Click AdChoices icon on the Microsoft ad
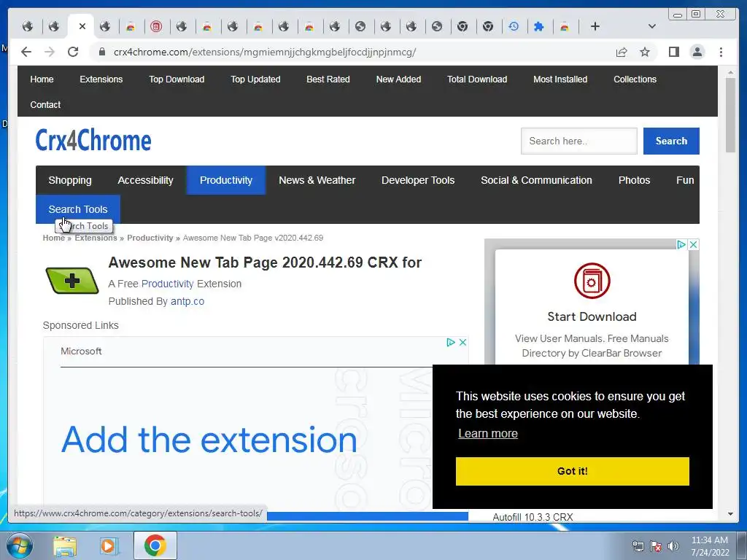This screenshot has height=560, width=747. click(x=451, y=343)
